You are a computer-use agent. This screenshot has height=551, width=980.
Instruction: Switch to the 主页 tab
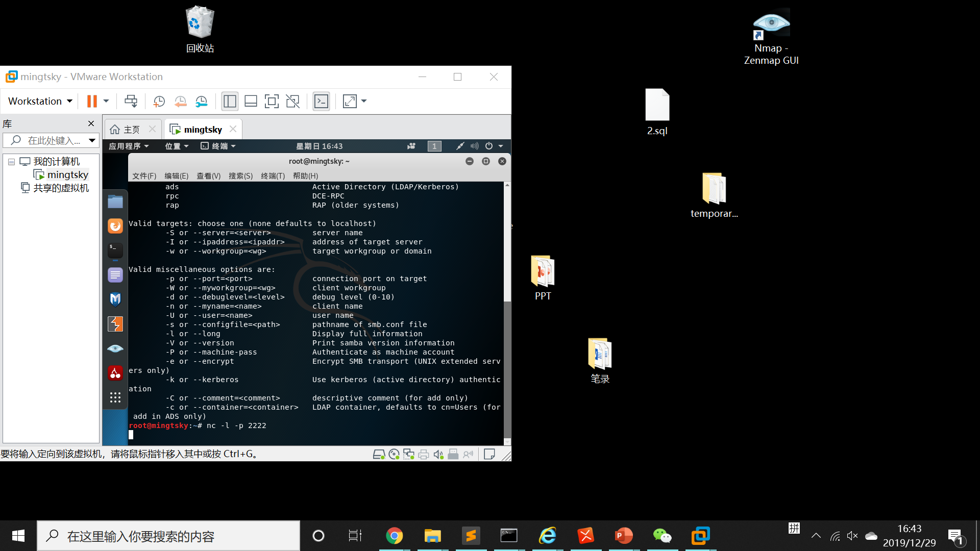132,130
